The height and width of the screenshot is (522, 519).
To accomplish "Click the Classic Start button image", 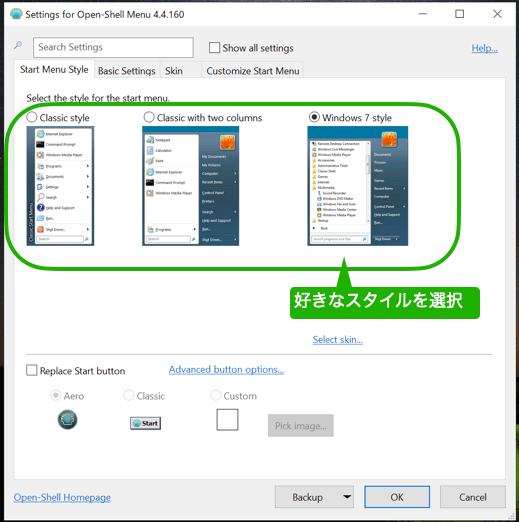I will tap(145, 423).
